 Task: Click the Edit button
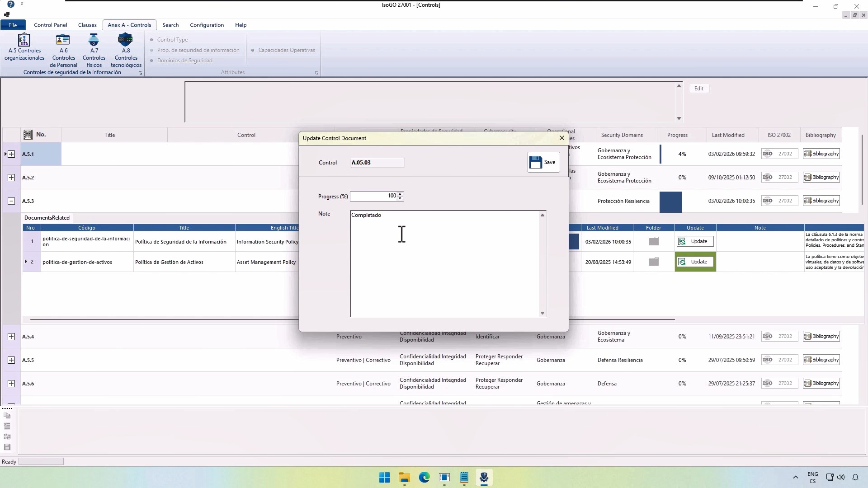pyautogui.click(x=699, y=89)
